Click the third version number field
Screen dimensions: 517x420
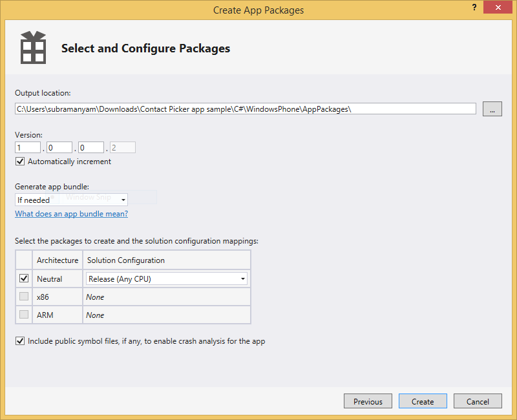[90, 147]
